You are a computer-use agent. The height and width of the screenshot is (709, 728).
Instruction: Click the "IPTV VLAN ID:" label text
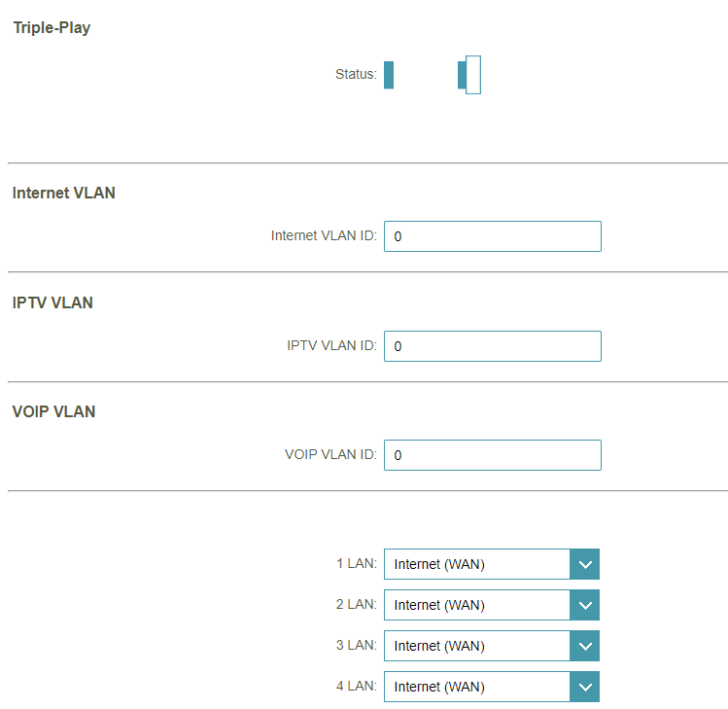point(331,345)
